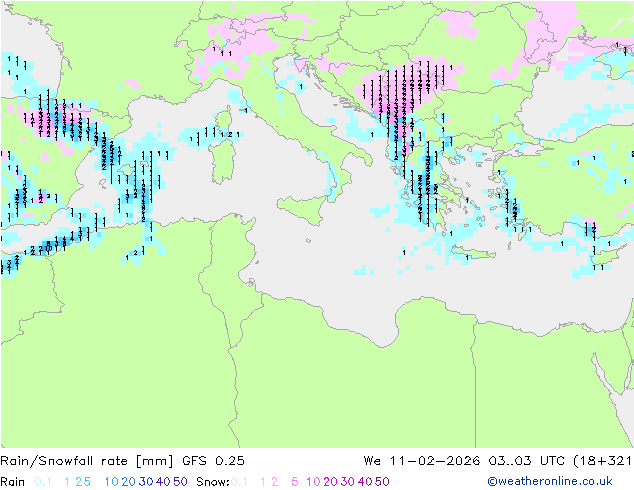Select the Snow legend value 50

coord(382,482)
